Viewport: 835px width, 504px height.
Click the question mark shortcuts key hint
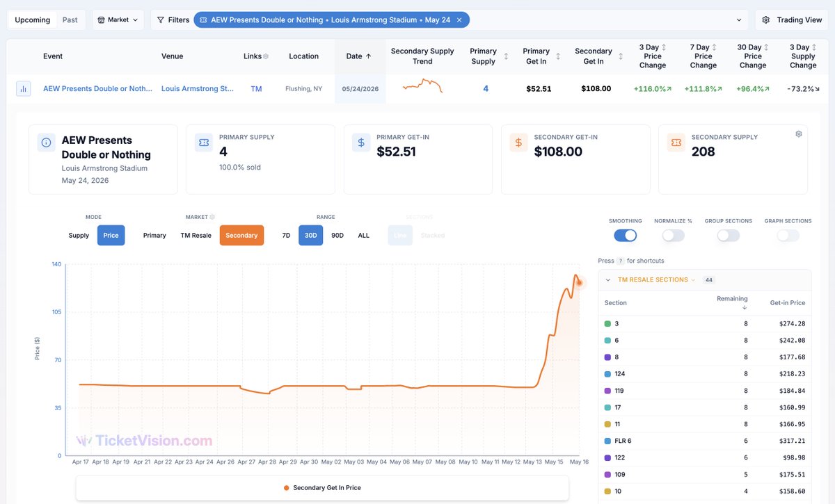pyautogui.click(x=621, y=261)
